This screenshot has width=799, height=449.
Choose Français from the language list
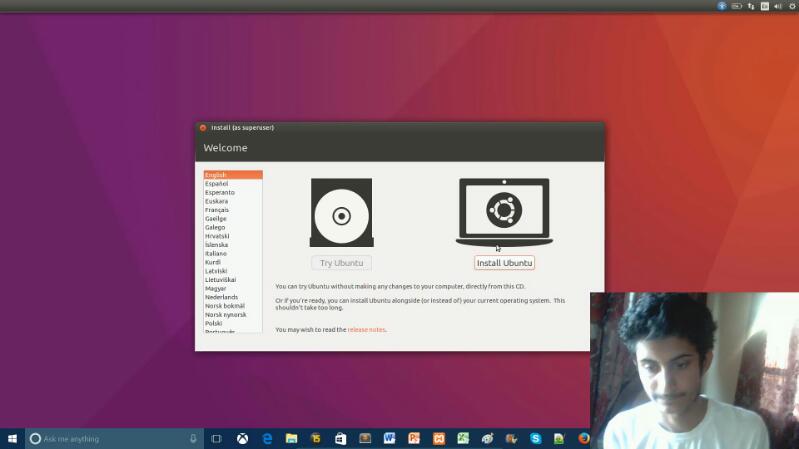[233, 209]
